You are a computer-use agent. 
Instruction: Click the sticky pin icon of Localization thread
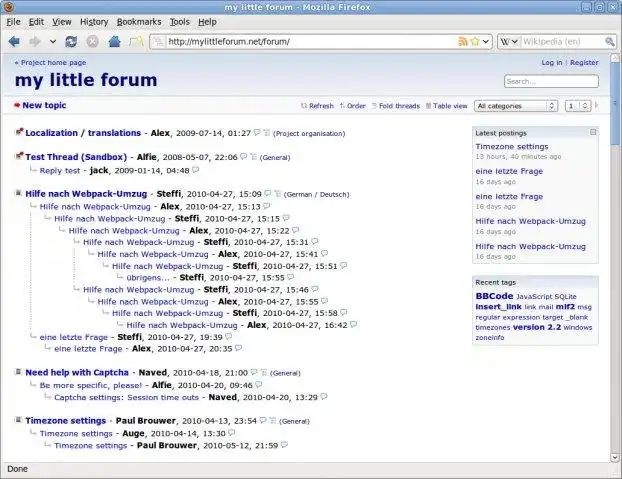click(x=19, y=132)
